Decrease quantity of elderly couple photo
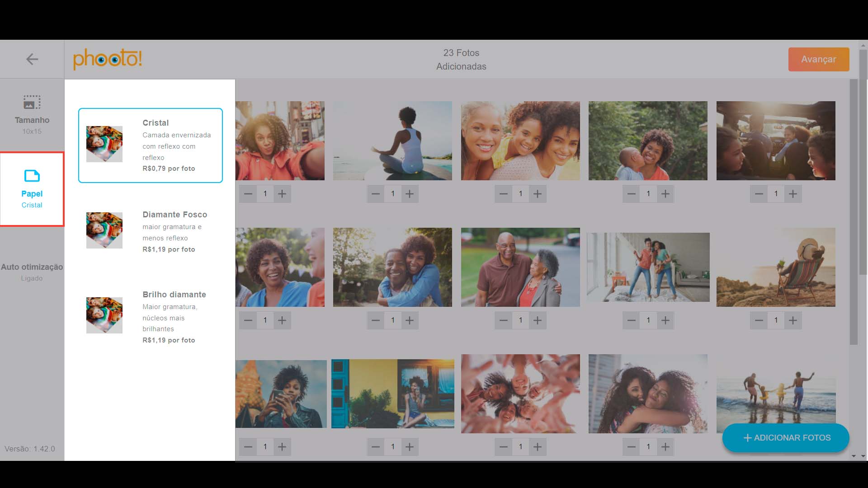This screenshot has width=868, height=488. (x=504, y=320)
